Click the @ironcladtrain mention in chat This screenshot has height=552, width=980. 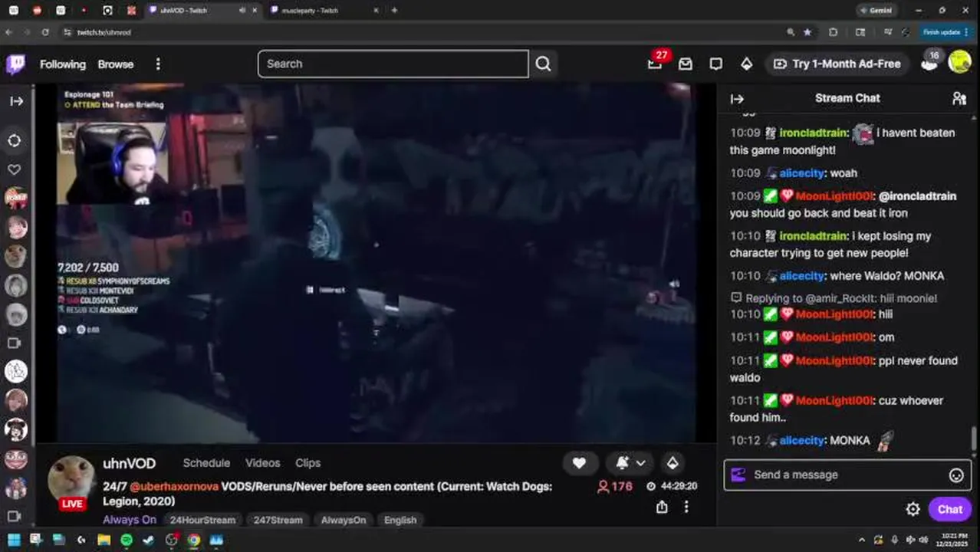(x=917, y=196)
